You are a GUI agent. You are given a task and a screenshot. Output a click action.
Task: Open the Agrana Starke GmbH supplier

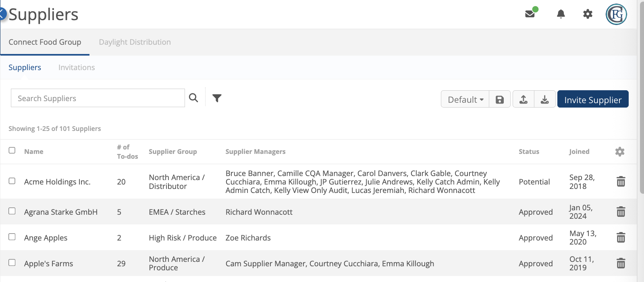click(61, 212)
